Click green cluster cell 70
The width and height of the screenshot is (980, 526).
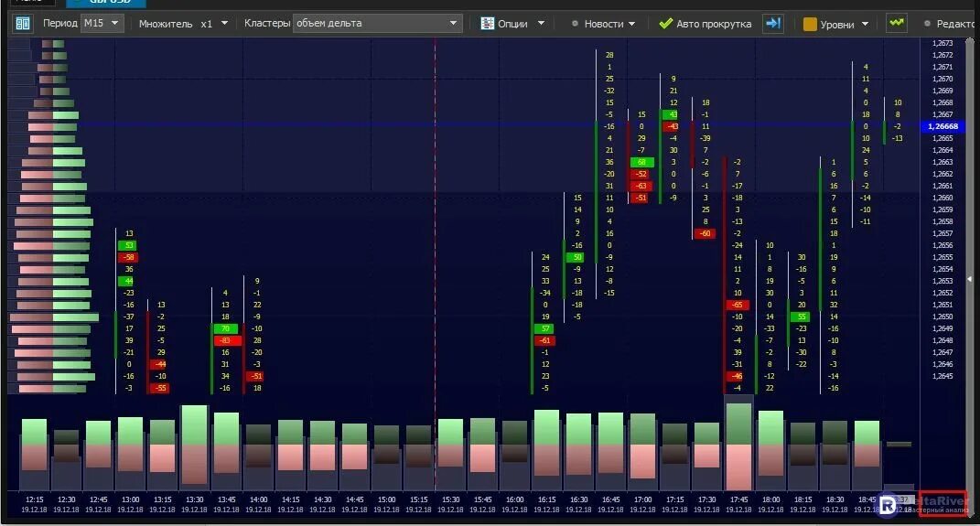click(x=226, y=328)
